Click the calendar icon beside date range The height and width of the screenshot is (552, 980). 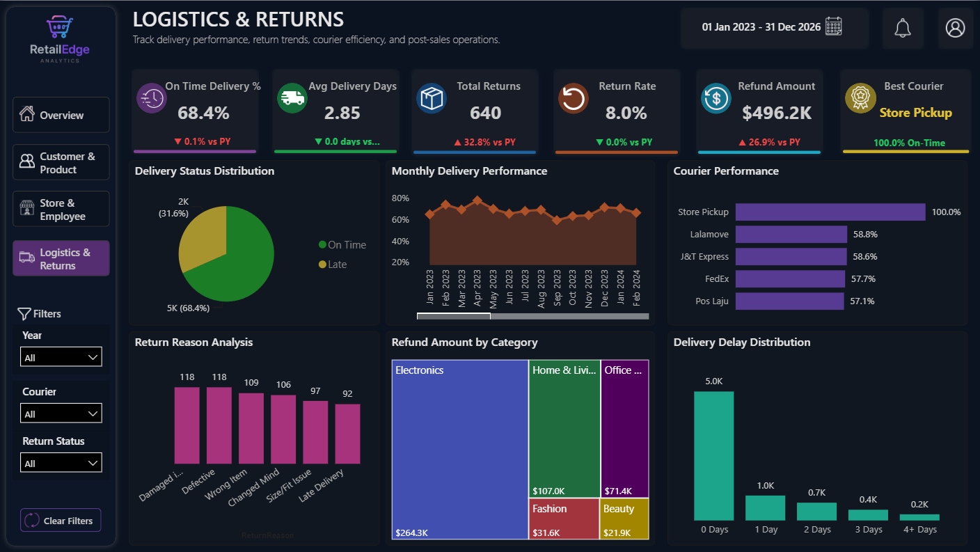[x=834, y=26]
